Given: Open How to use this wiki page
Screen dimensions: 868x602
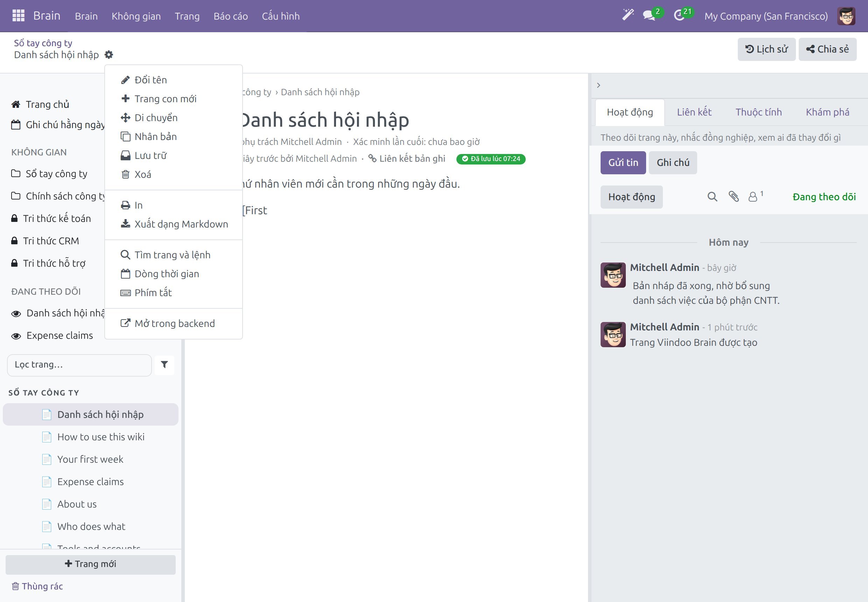Looking at the screenshot, I should (91, 437).
